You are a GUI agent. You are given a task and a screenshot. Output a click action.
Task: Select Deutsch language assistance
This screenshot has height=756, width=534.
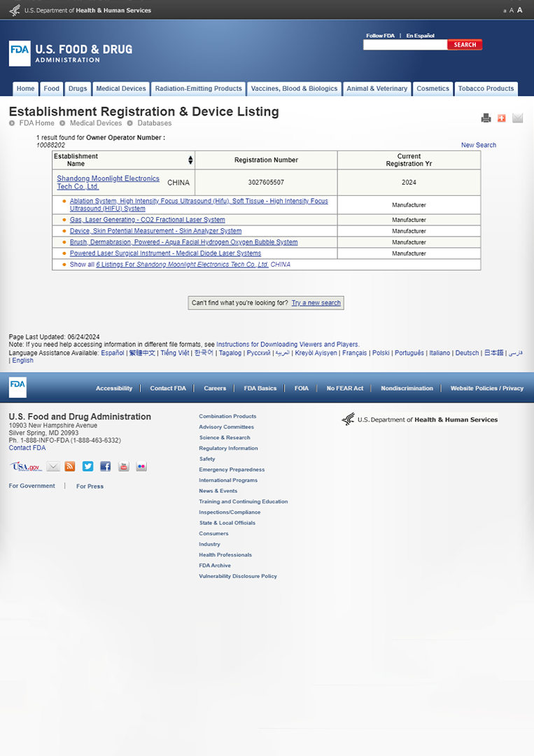pyautogui.click(x=467, y=353)
